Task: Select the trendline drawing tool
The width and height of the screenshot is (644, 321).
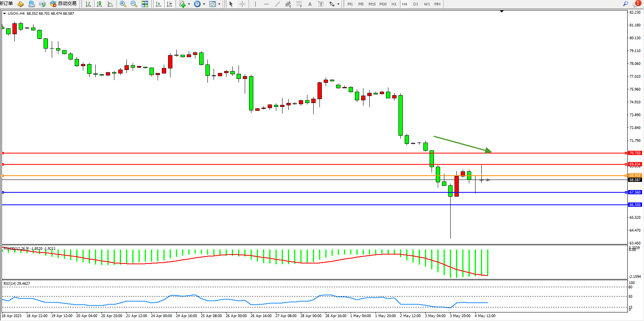Action: pos(277,4)
